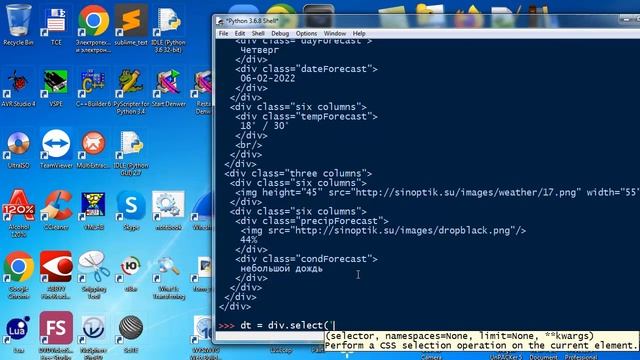Select the notebook gears desktop icon
This screenshot has height=360, width=640.
169,210
